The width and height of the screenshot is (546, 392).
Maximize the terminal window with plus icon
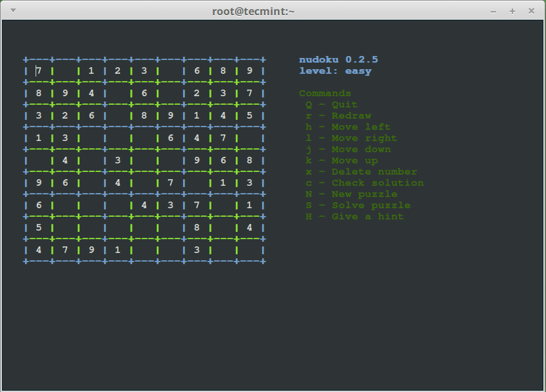tap(512, 11)
